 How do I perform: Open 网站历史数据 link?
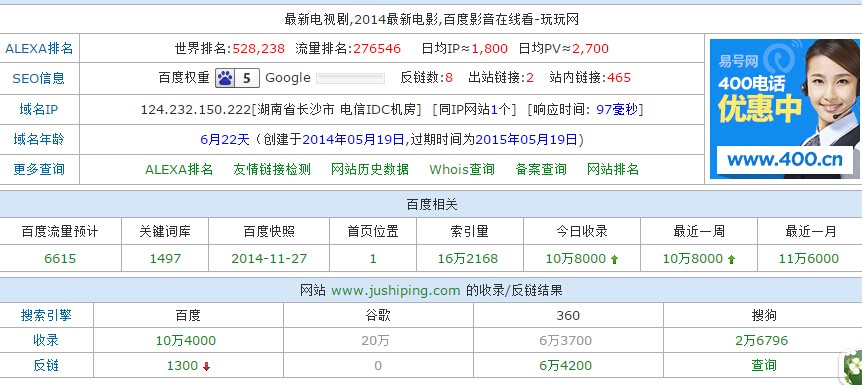[369, 169]
